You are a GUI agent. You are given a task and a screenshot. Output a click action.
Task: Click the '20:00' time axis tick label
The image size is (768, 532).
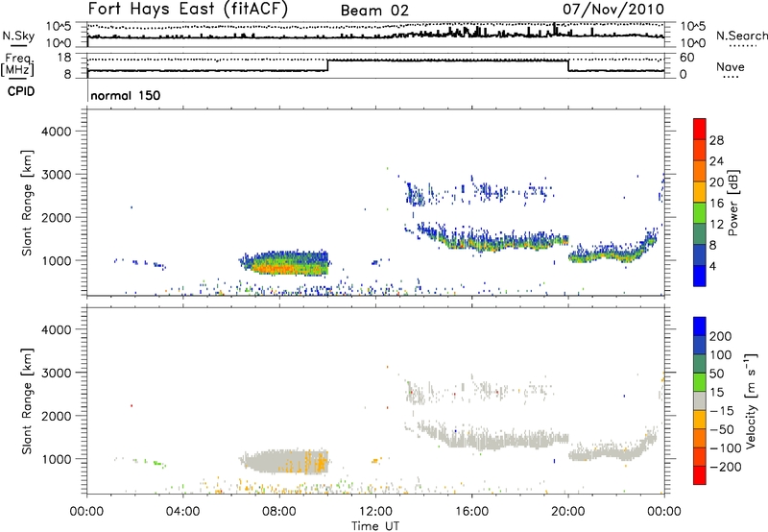click(567, 512)
